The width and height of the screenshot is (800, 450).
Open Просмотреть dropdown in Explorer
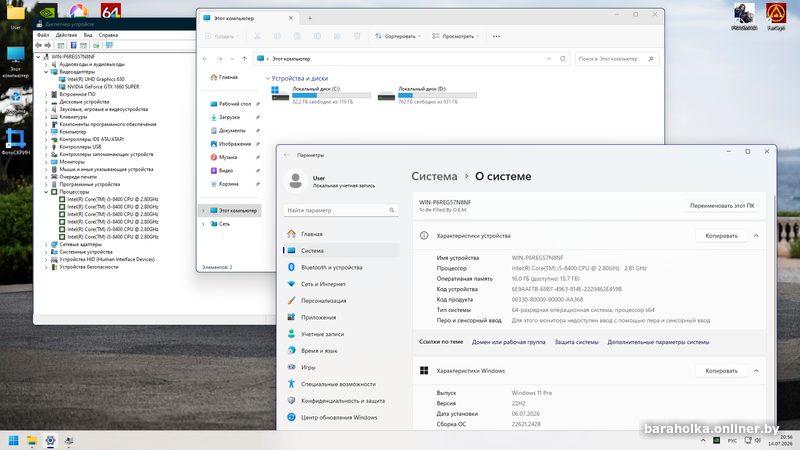[x=456, y=36]
